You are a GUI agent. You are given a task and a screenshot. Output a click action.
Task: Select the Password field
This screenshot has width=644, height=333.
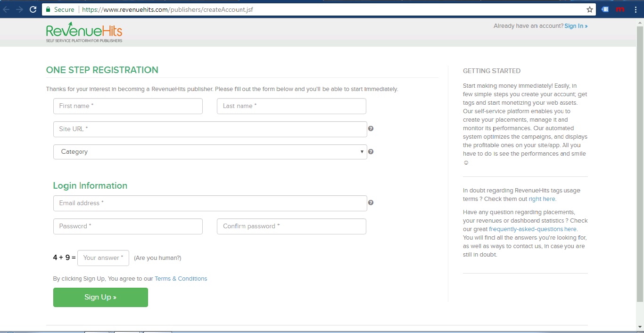tap(128, 226)
